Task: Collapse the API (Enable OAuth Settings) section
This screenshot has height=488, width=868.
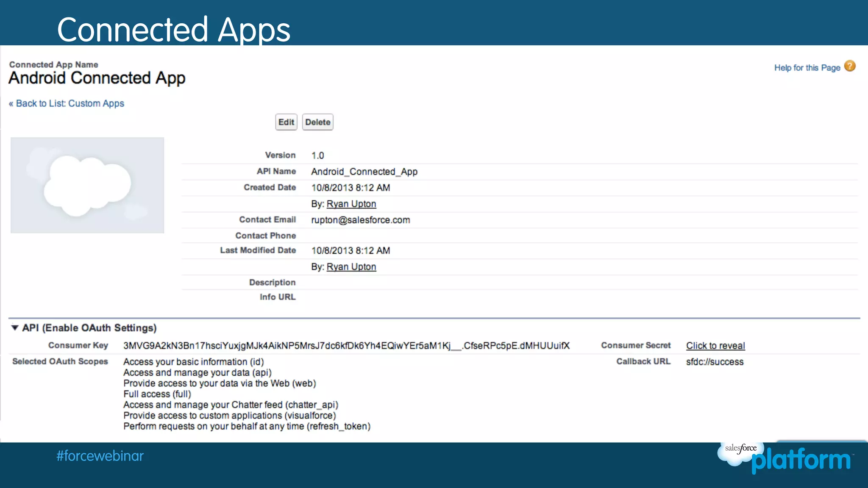Action: click(x=15, y=328)
